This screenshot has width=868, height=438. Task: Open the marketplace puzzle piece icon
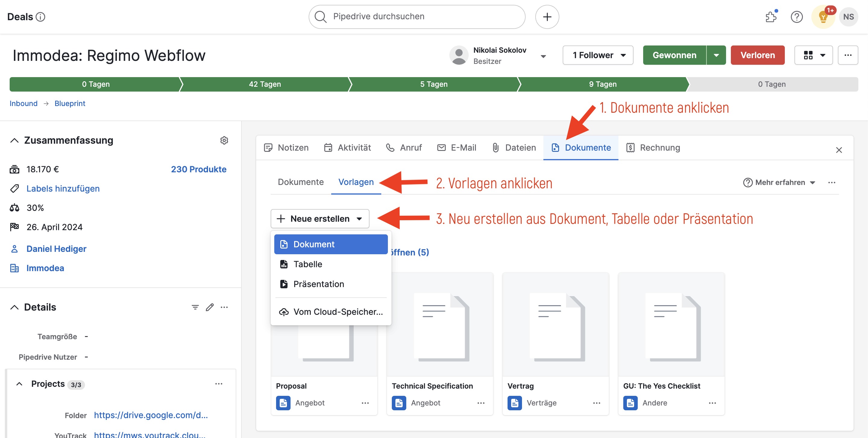[771, 17]
